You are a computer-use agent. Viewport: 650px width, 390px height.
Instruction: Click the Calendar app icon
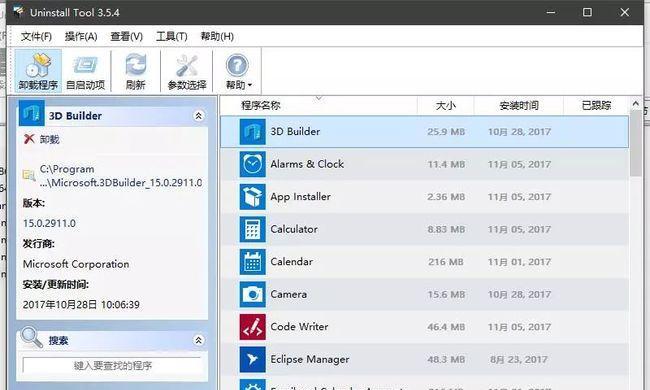pyautogui.click(x=252, y=262)
